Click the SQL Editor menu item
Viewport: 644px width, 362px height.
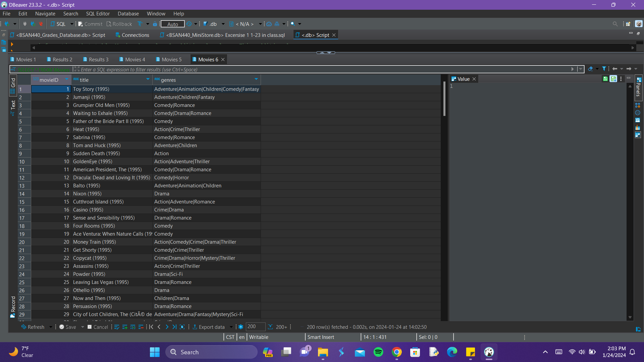tap(97, 13)
